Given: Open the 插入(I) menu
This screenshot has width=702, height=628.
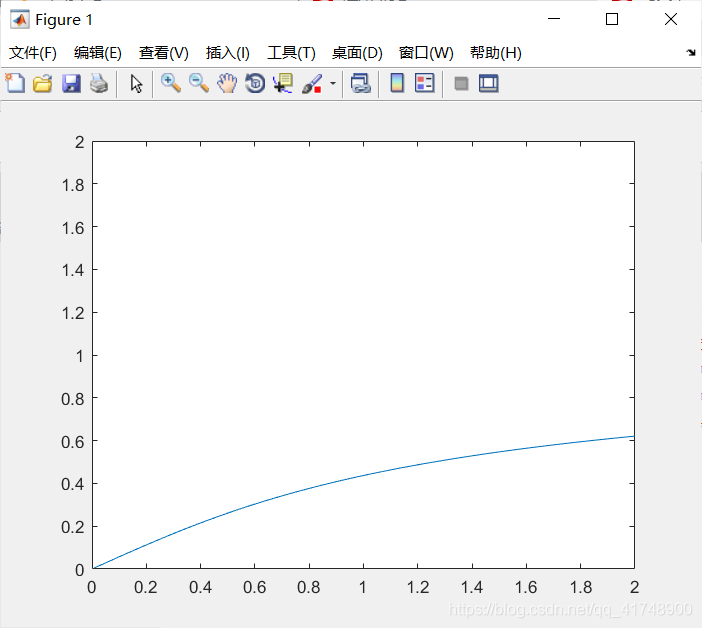Looking at the screenshot, I should (x=227, y=53).
